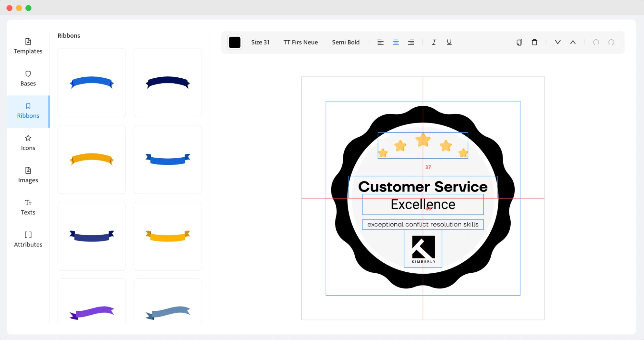Select the Ribbons sidebar tab

28,111
